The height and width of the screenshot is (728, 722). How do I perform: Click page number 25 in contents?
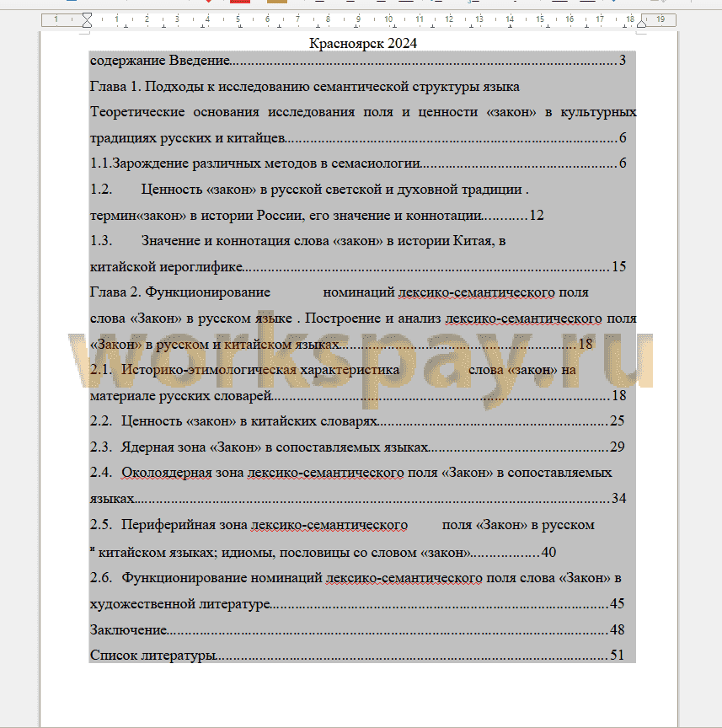[x=617, y=421]
